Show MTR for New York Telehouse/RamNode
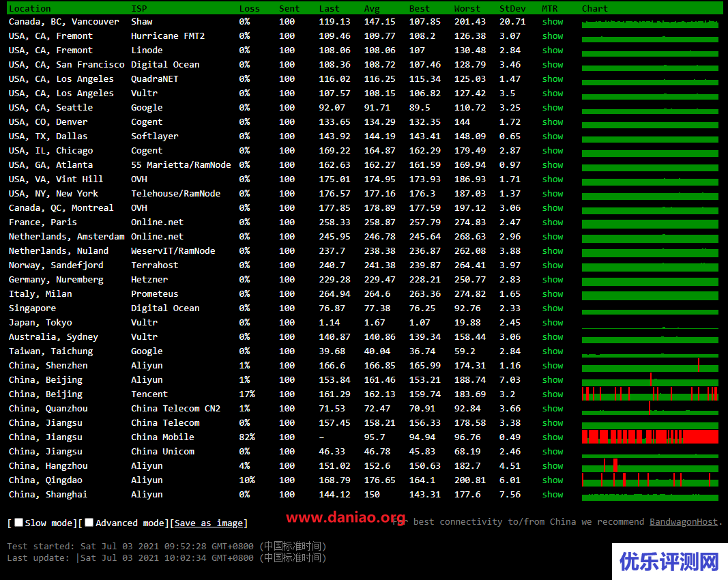728x580 pixels. click(553, 193)
